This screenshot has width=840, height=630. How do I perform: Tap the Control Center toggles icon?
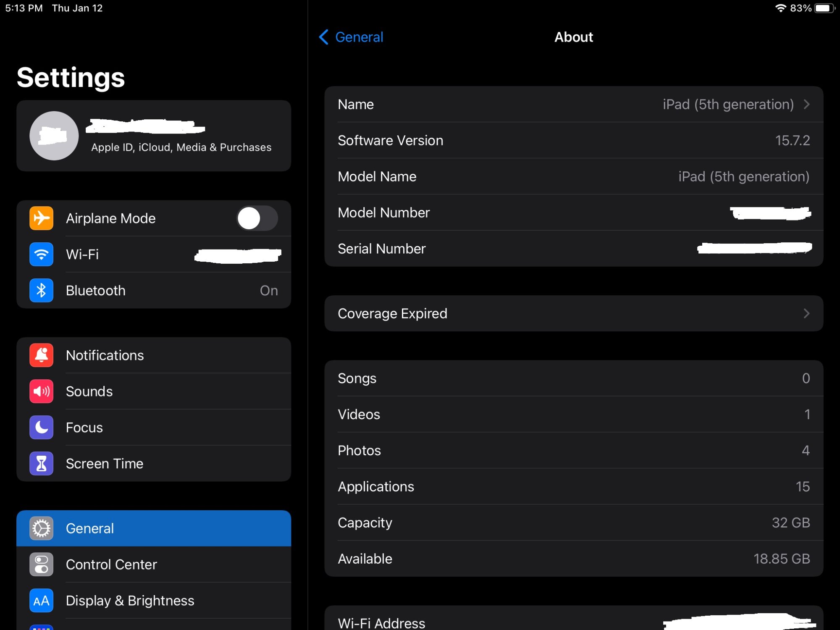(41, 564)
